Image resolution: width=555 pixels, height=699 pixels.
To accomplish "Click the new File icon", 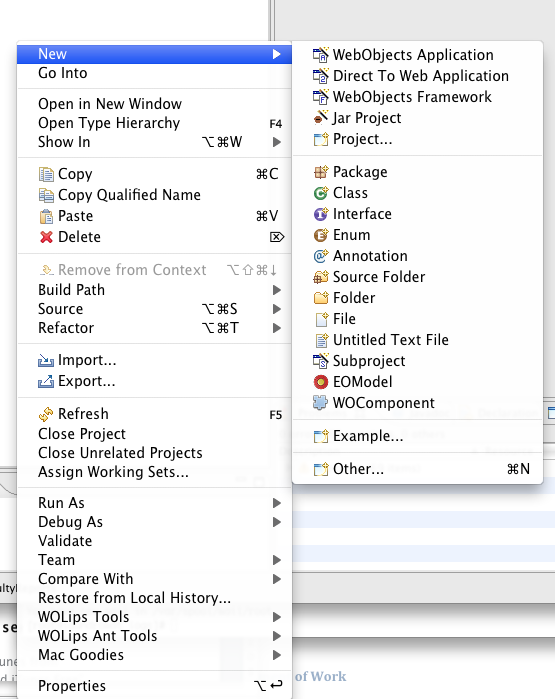I will coord(321,319).
